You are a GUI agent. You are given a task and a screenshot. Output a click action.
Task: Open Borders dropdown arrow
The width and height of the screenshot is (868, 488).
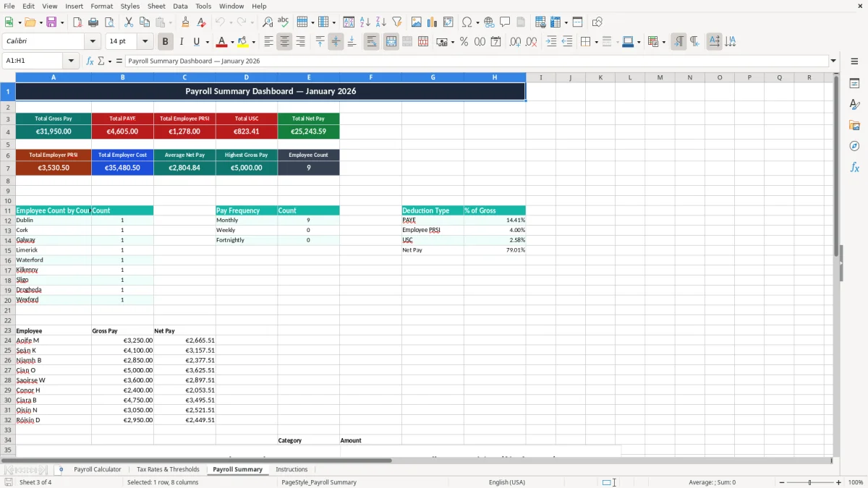point(596,42)
